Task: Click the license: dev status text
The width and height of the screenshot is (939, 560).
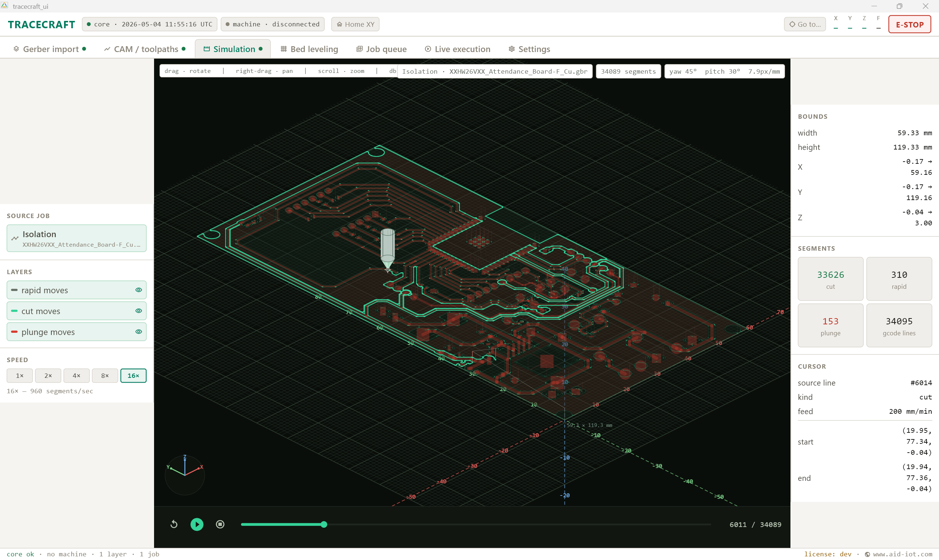Action: (827, 554)
